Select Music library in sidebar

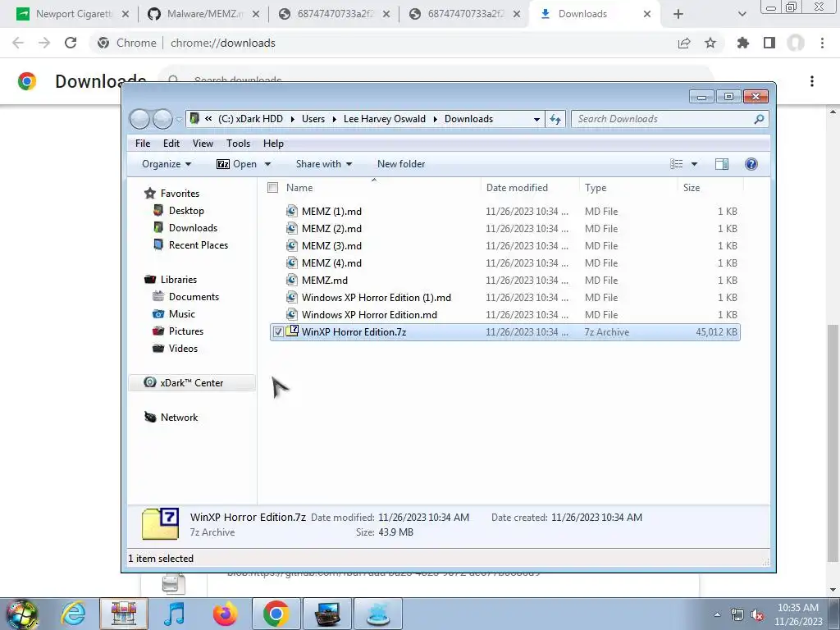click(x=181, y=314)
